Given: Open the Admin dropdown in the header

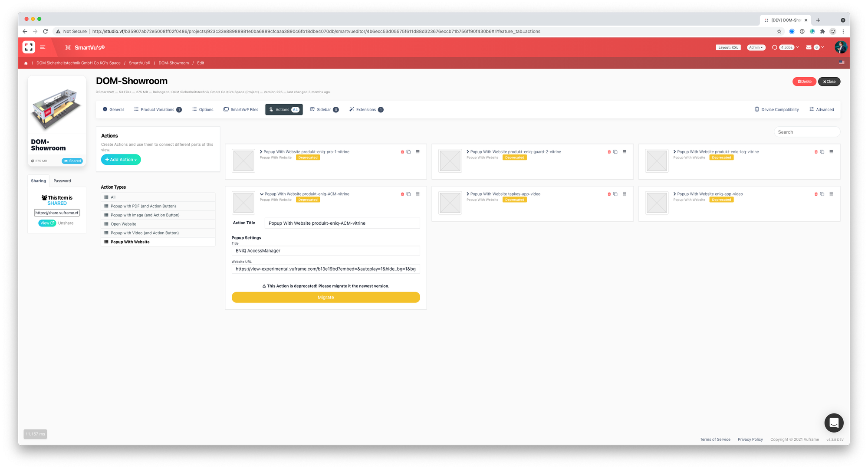Looking at the screenshot, I should (756, 47).
